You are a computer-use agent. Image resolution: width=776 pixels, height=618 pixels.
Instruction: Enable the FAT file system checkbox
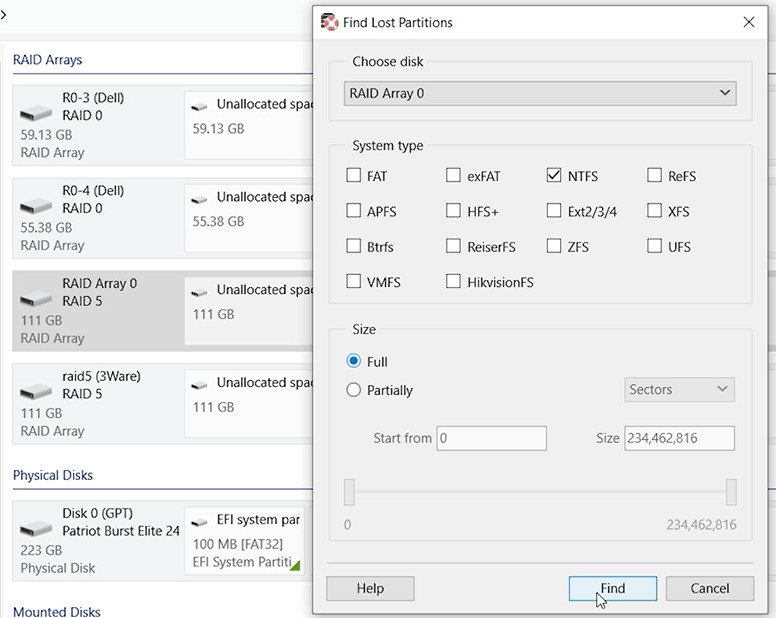tap(353, 175)
